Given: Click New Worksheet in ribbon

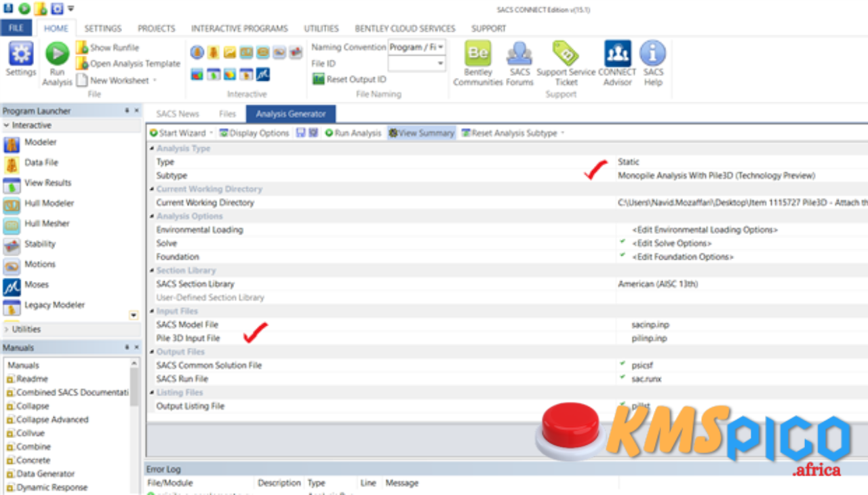Looking at the screenshot, I should coord(115,80).
